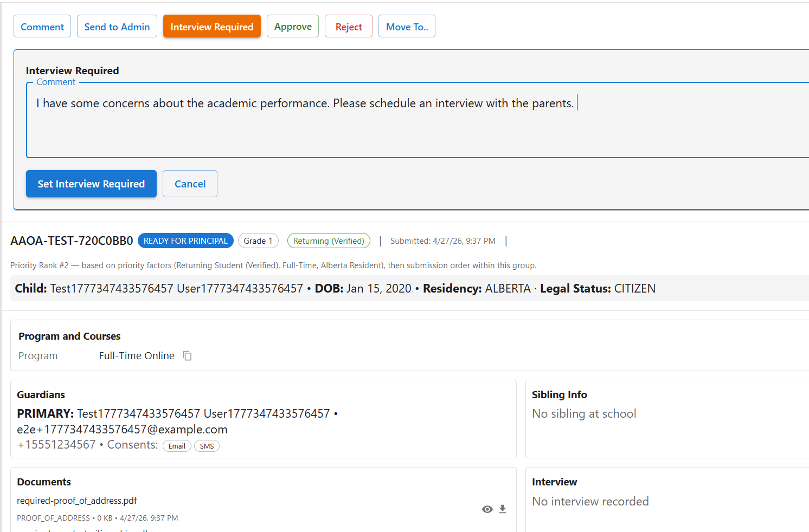This screenshot has width=809, height=532.
Task: Click the Interview section heading
Action: [554, 482]
